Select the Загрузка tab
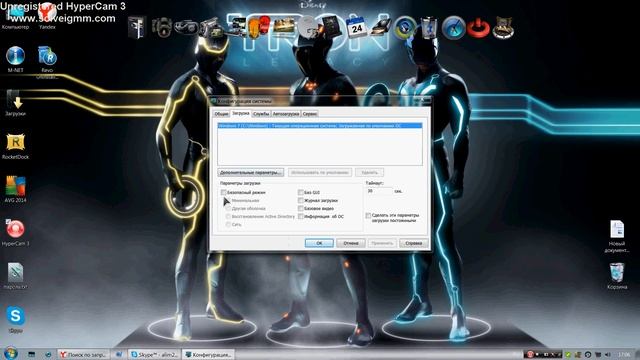The image size is (640, 360). coord(241,113)
